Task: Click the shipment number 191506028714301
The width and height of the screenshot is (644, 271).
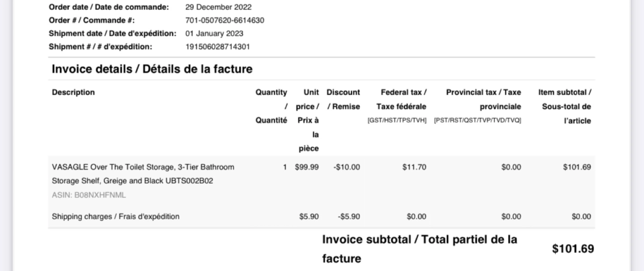Action: (217, 46)
